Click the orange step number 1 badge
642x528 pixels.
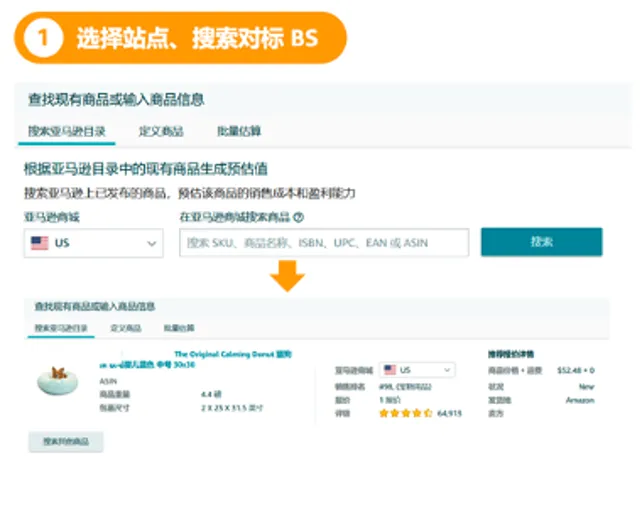(41, 38)
